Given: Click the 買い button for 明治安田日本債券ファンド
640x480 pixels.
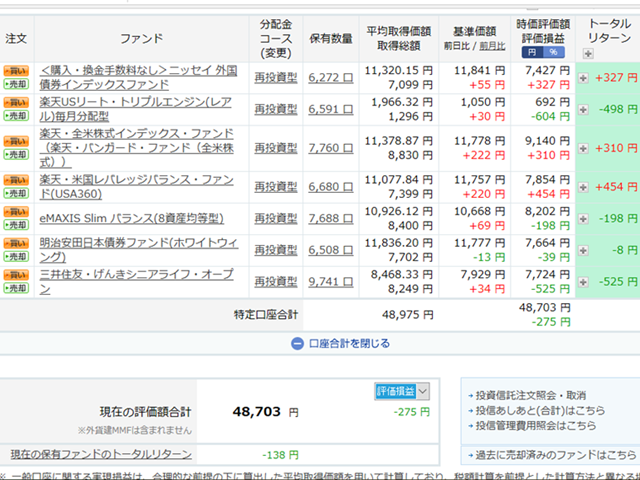Looking at the screenshot, I should (16, 243).
